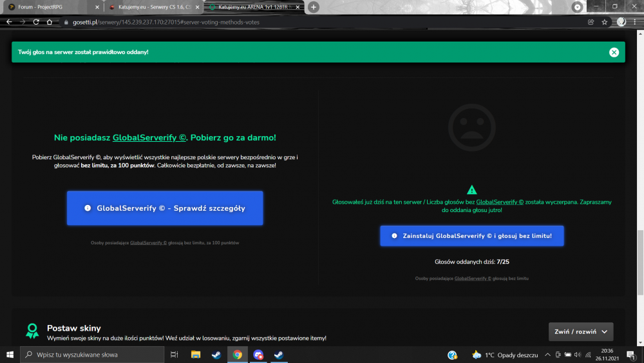Open Chrome from taskbar
This screenshot has height=363, width=644.
[x=238, y=355]
